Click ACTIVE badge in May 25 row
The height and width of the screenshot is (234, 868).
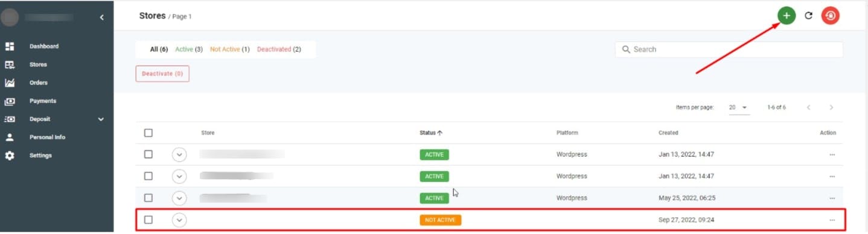(x=435, y=198)
